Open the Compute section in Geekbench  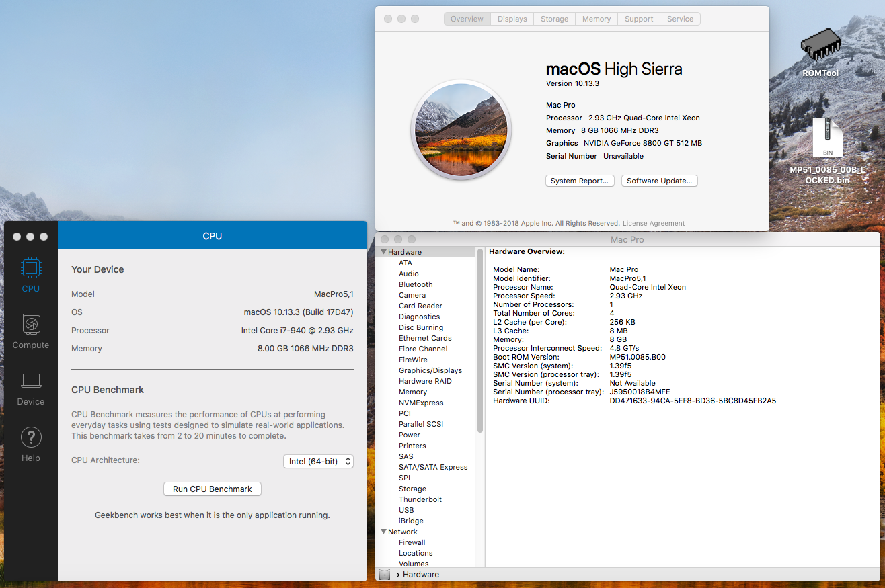pyautogui.click(x=30, y=332)
